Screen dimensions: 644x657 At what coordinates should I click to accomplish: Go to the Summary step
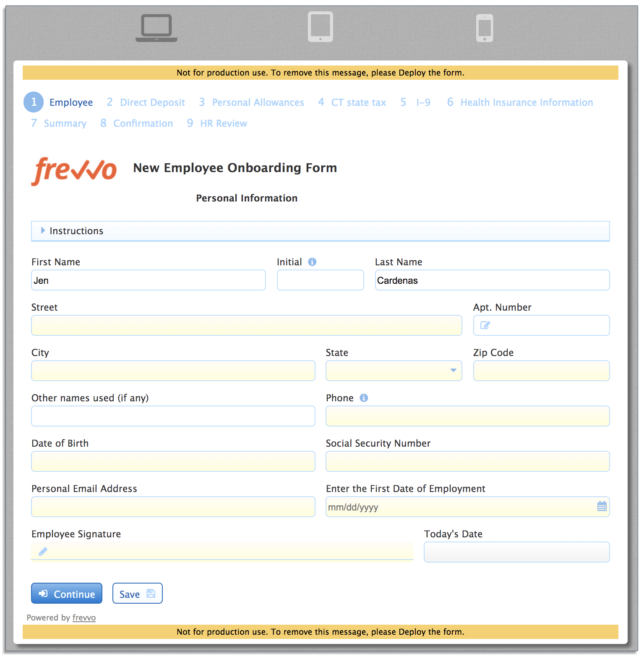point(59,123)
